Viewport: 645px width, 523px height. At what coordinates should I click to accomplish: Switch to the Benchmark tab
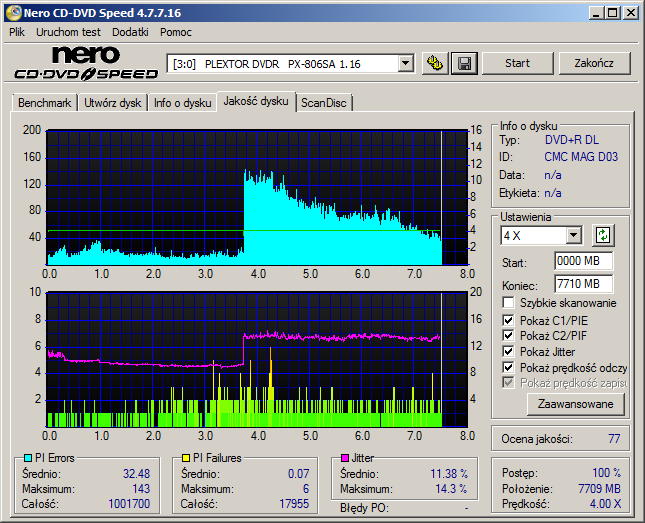click(x=44, y=103)
